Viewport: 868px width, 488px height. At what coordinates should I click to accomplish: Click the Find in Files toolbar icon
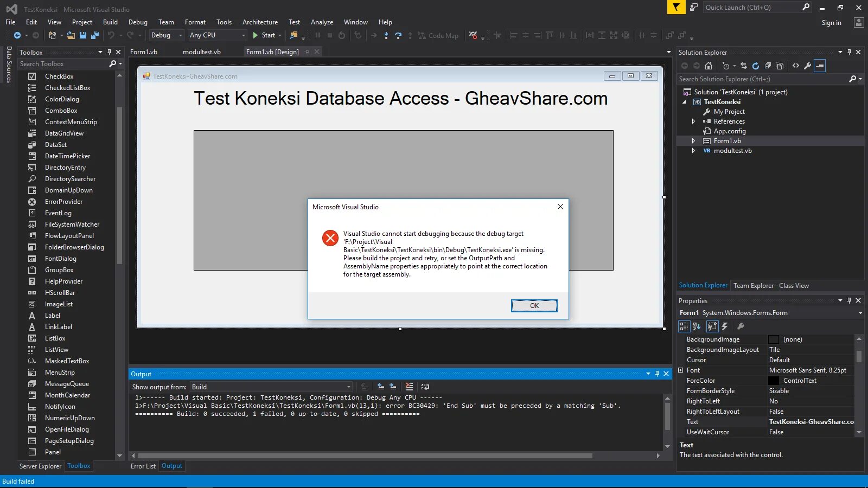coord(293,35)
